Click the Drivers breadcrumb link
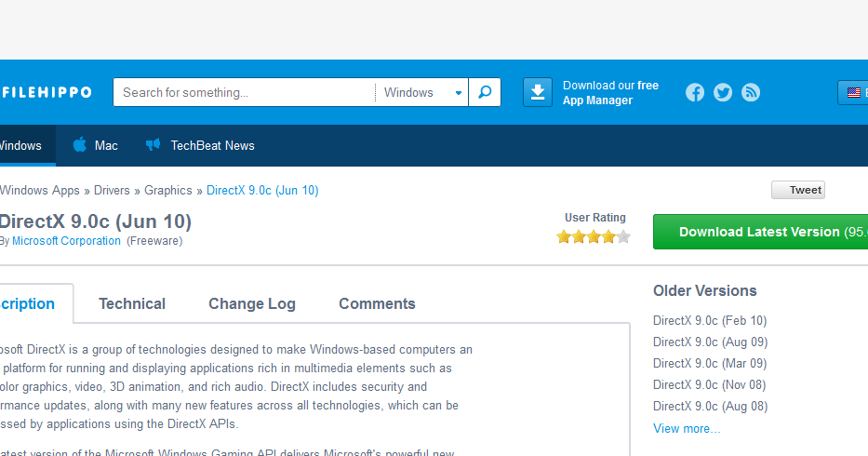 [112, 190]
